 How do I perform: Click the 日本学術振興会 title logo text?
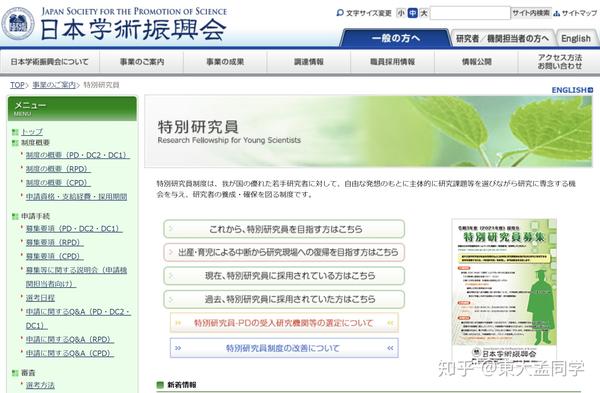pyautogui.click(x=133, y=29)
